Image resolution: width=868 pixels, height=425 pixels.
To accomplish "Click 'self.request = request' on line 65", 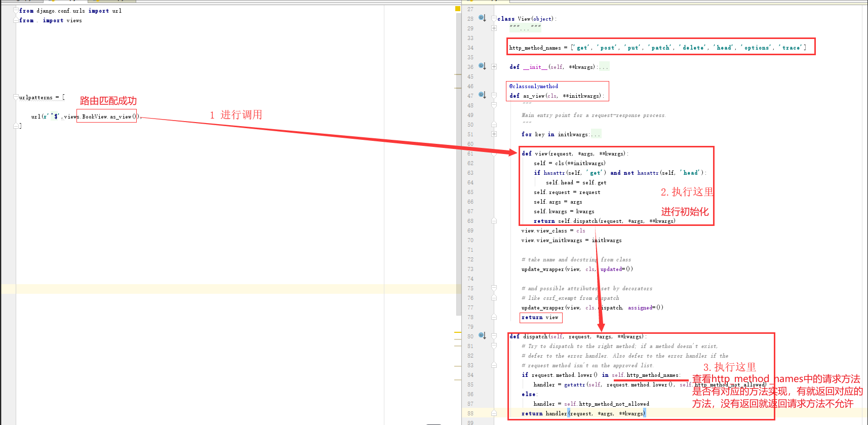I will point(567,192).
